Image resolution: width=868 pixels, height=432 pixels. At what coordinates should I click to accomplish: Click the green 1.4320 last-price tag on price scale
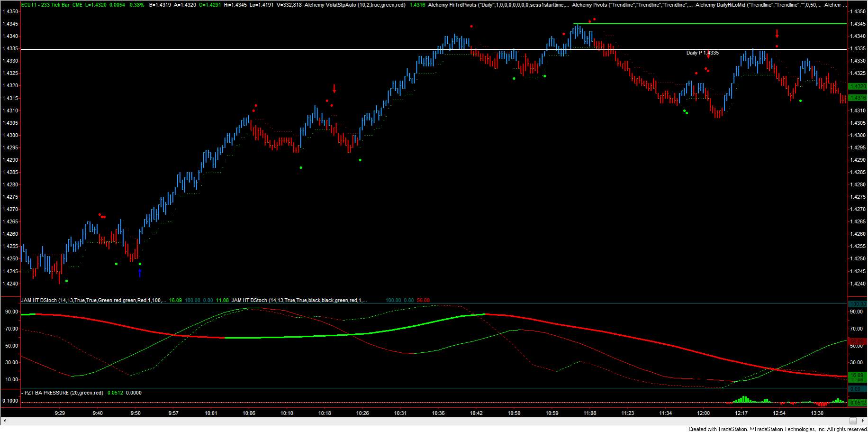[858, 86]
